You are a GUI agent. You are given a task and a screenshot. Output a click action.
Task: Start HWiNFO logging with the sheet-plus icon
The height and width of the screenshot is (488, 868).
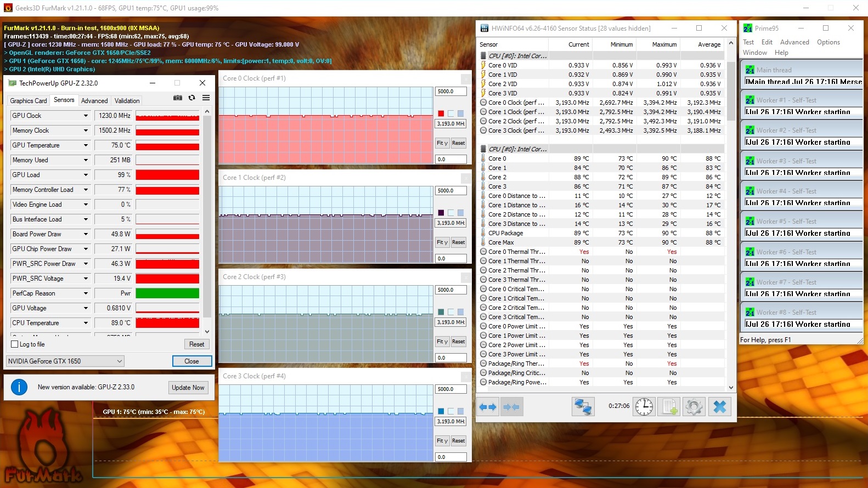(669, 407)
